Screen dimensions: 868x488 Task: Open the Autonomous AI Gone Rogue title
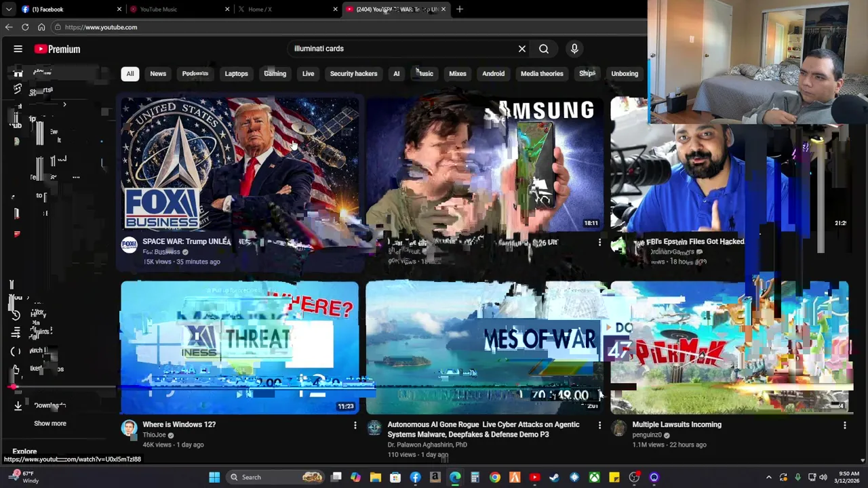pyautogui.click(x=484, y=429)
